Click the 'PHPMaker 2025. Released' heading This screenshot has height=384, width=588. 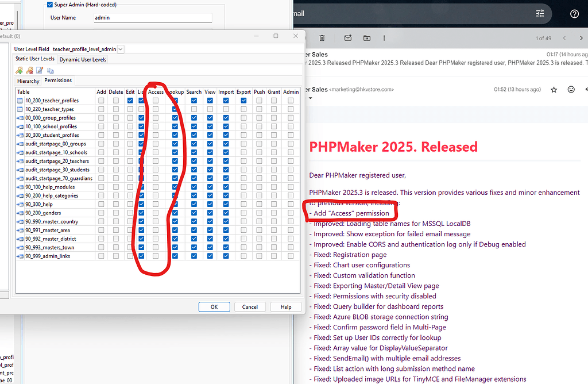[x=393, y=147]
